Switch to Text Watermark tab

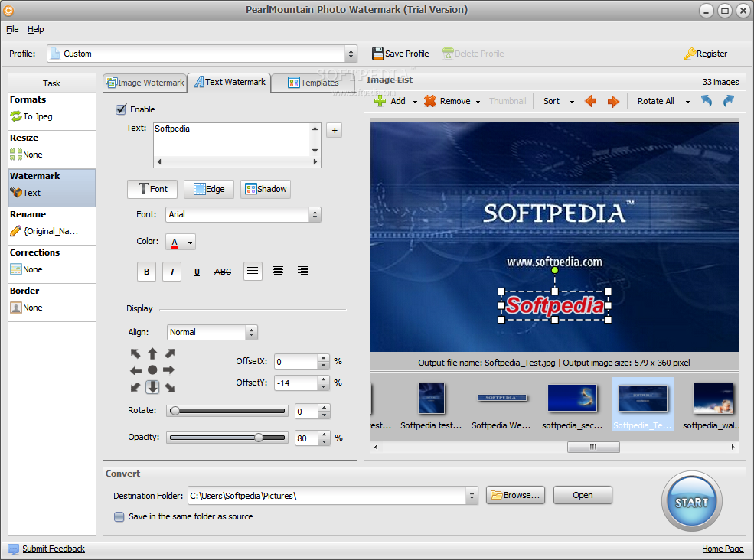230,82
